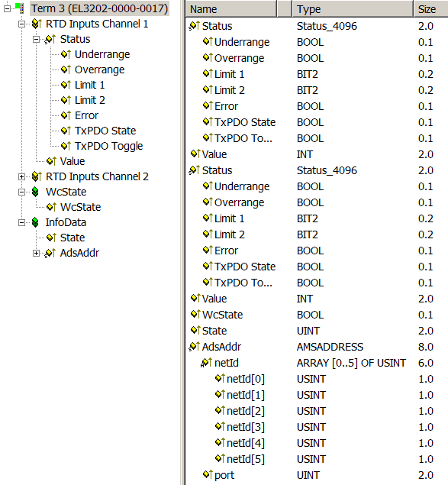Collapse the Term 3 (EL3202-0000-0017) node
Image resolution: width=448 pixels, height=485 pixels.
(7, 9)
